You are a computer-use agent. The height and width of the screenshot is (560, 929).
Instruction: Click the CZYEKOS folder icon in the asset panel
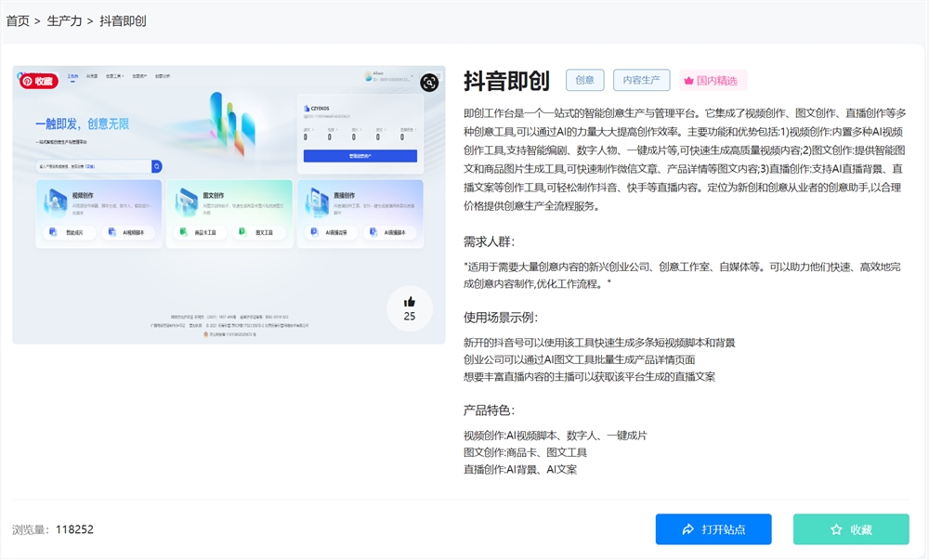pyautogui.click(x=306, y=106)
